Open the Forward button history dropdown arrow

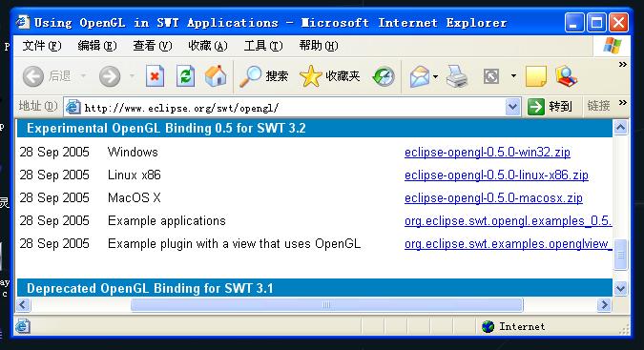click(x=132, y=76)
